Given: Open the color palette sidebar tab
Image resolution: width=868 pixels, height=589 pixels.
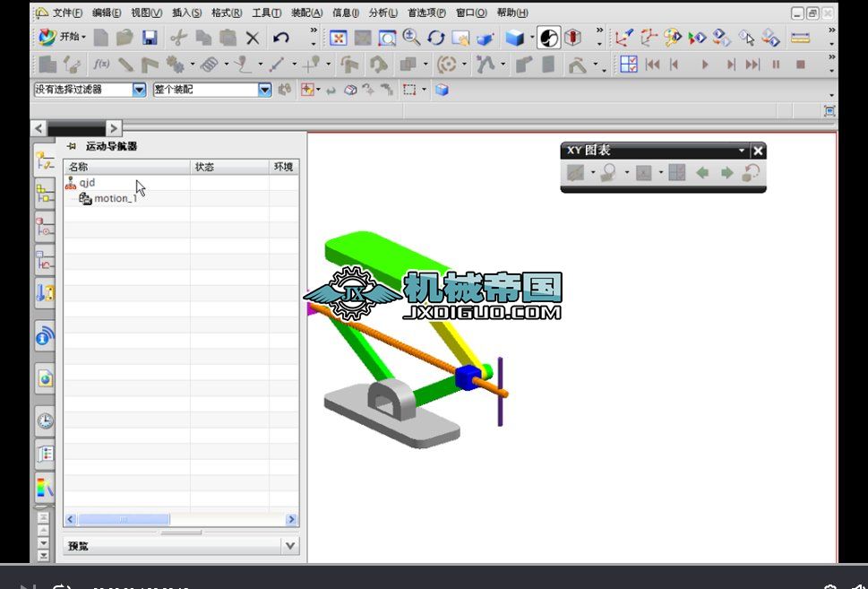Looking at the screenshot, I should (45, 488).
